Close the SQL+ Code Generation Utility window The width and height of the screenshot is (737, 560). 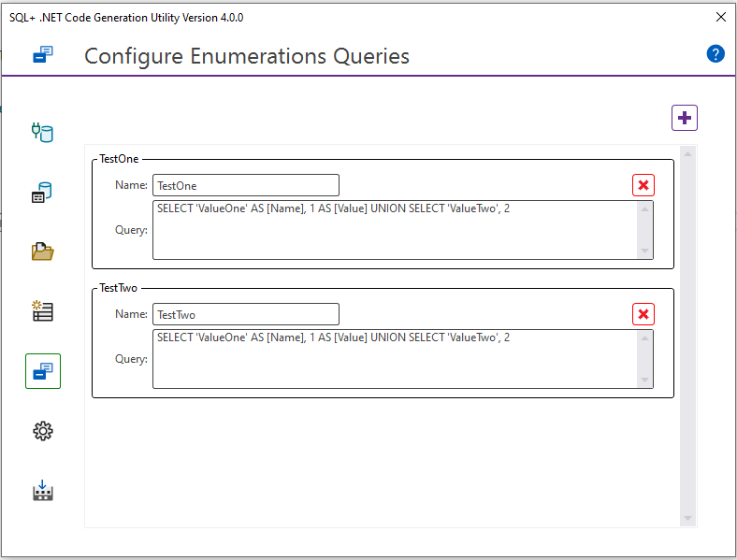(720, 17)
